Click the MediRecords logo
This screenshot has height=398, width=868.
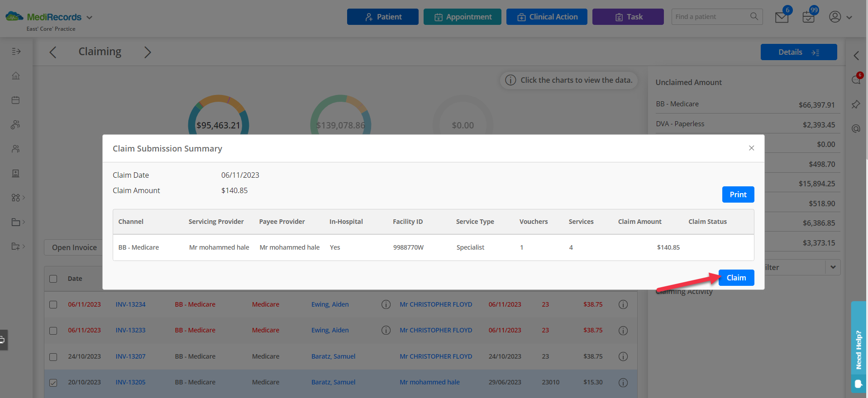(x=43, y=17)
